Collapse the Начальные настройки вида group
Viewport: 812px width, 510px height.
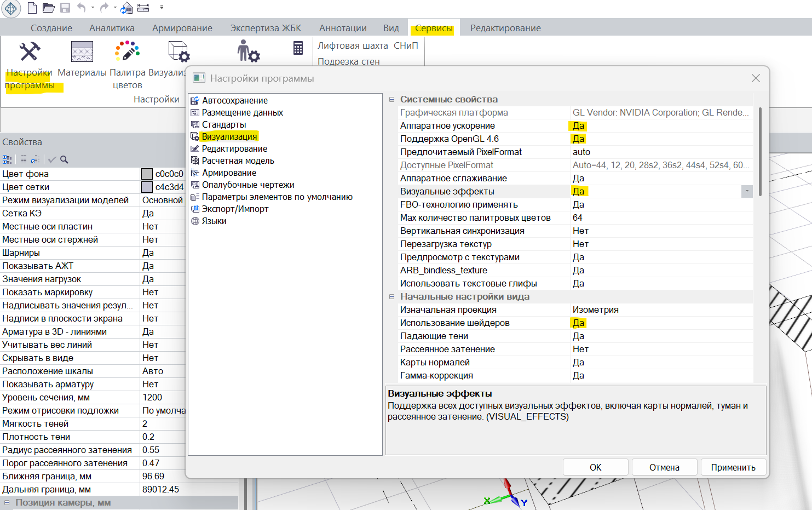(391, 297)
